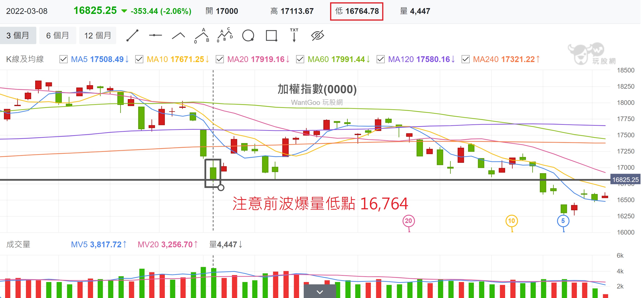Select the horizontal line drawing tool
644x298 pixels.
coord(155,35)
